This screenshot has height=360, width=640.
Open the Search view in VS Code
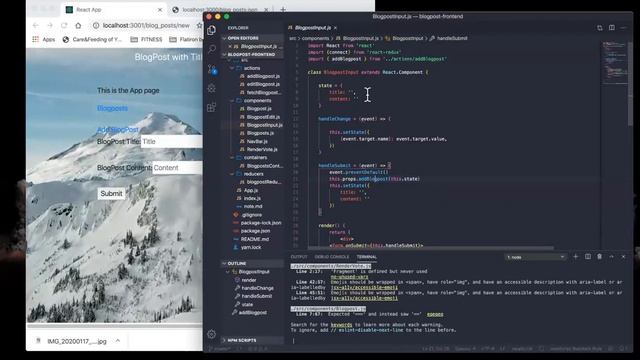[x=211, y=49]
